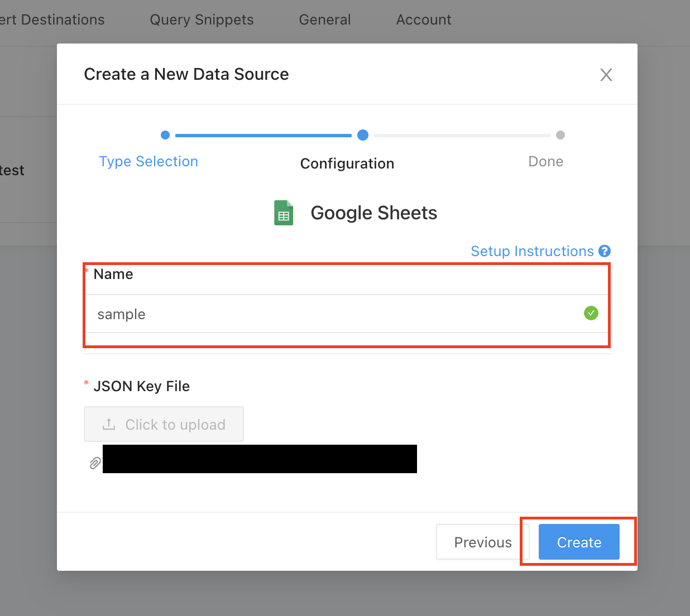Click the progress line between Configuration and Done
The height and width of the screenshot is (616, 690).
click(462, 135)
